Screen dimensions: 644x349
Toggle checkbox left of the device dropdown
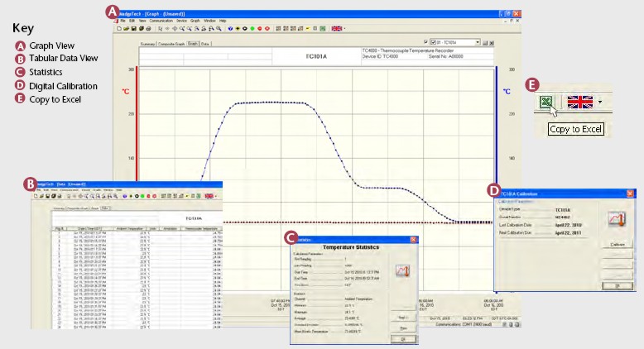point(426,42)
